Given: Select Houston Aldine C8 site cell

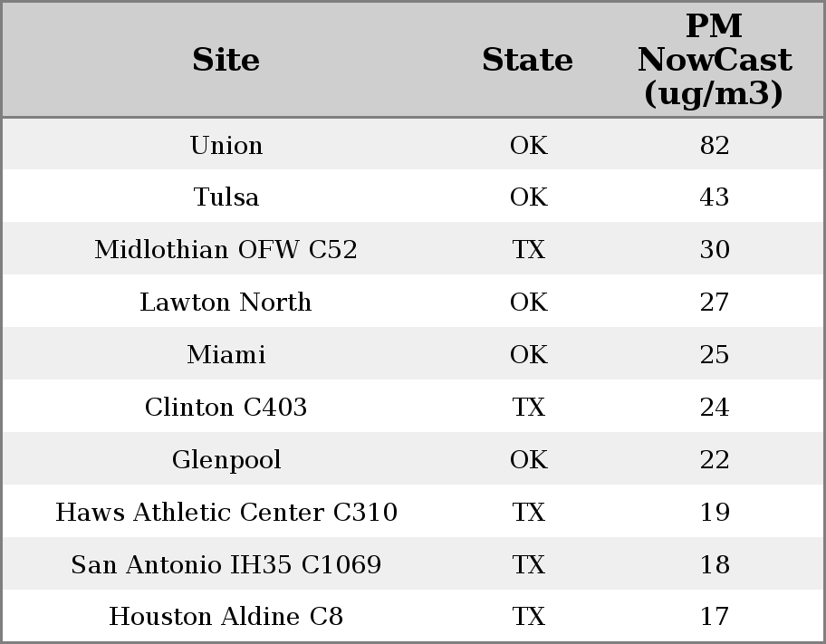Looking at the screenshot, I should coord(226,616).
